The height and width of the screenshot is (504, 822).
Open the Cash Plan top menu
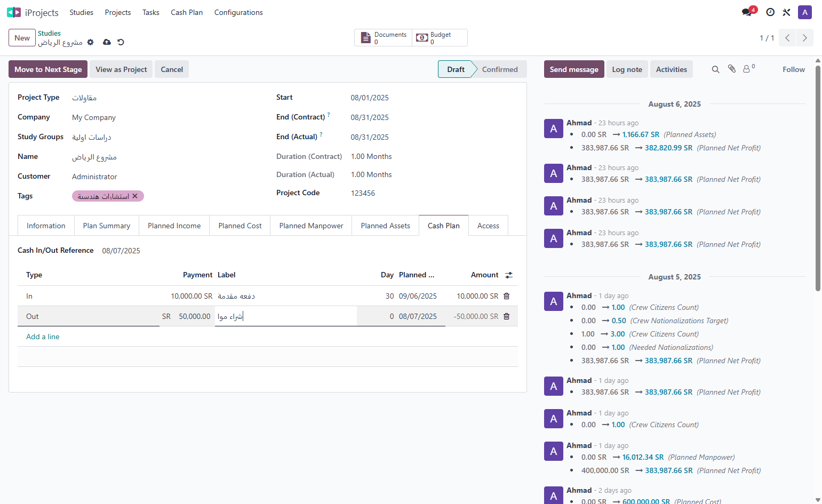(x=187, y=12)
